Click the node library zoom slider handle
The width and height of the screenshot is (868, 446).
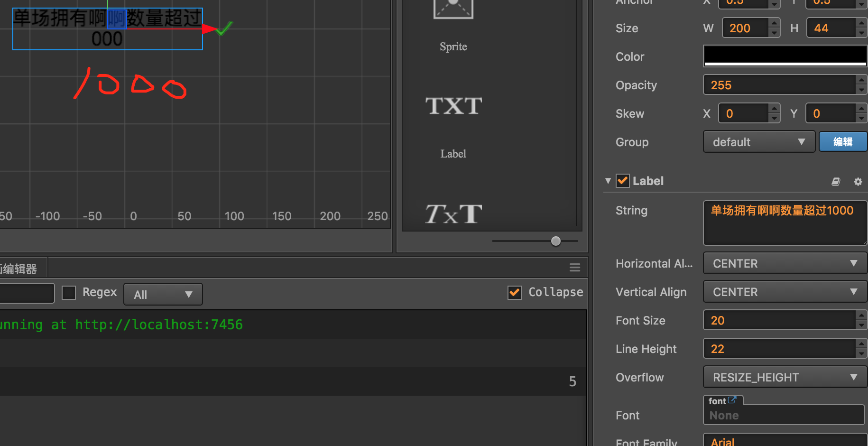(556, 241)
